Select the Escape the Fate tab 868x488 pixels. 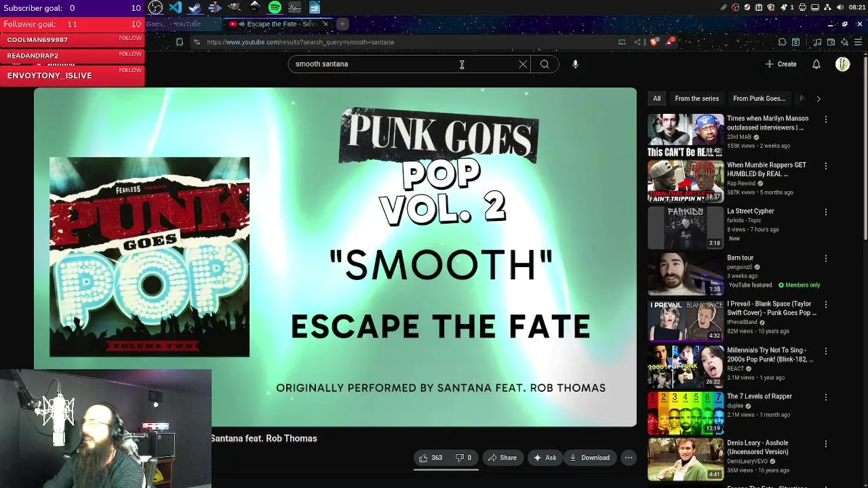click(x=277, y=24)
